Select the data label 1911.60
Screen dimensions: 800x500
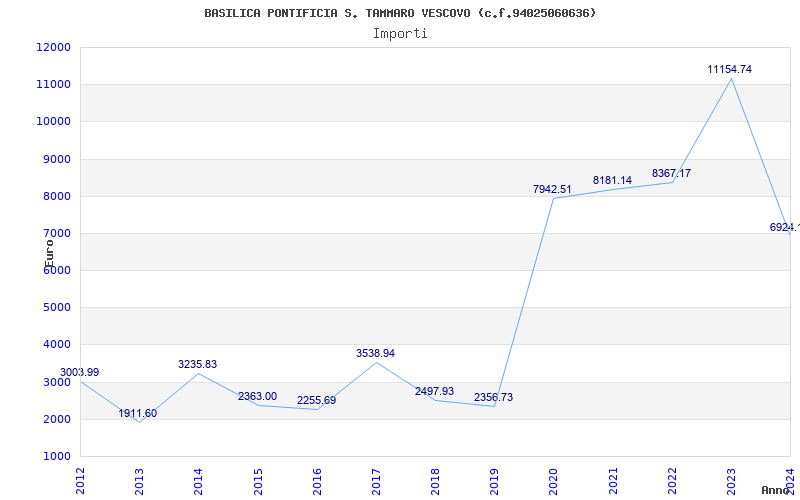click(138, 413)
